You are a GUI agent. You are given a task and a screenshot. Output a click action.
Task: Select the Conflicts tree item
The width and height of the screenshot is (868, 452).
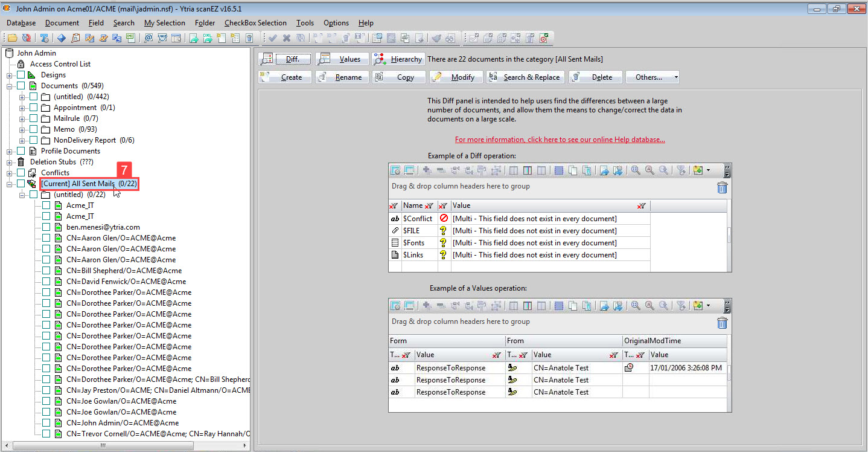tap(55, 173)
